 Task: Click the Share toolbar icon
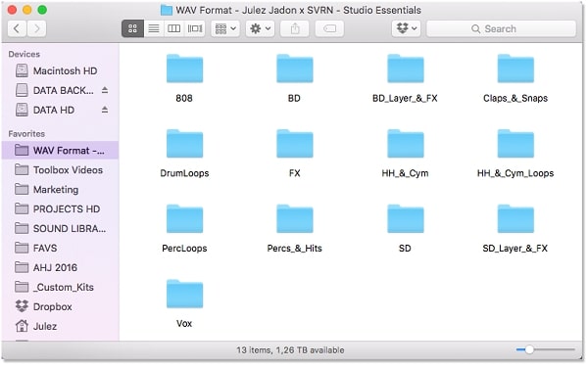click(295, 28)
